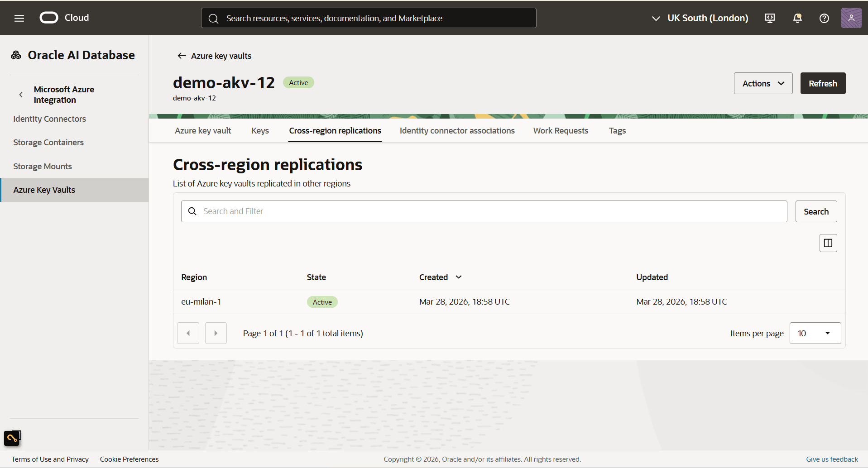The height and width of the screenshot is (468, 868).
Task: Go to the next results page
Action: pyautogui.click(x=216, y=333)
